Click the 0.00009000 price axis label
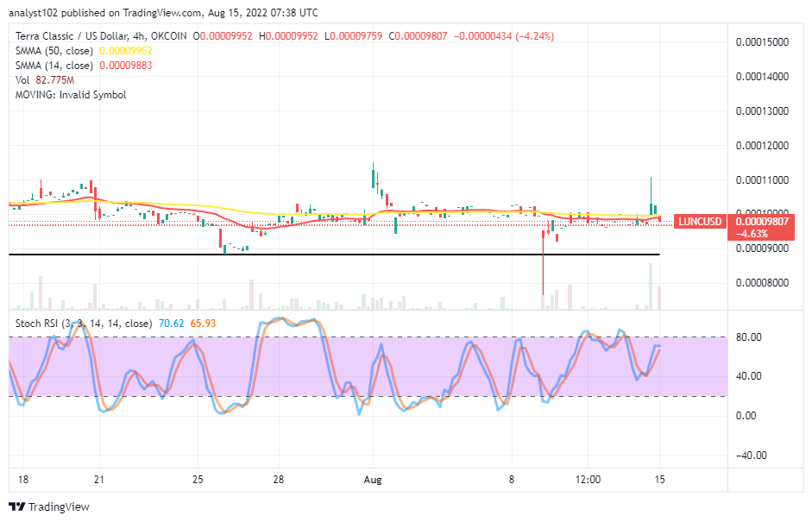The width and height of the screenshot is (812, 522). (762, 248)
